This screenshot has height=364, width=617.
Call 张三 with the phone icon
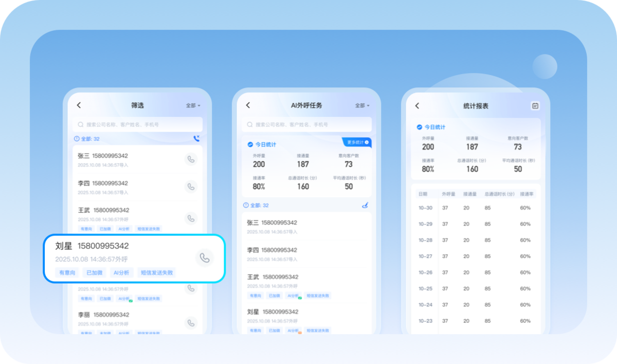(x=191, y=159)
